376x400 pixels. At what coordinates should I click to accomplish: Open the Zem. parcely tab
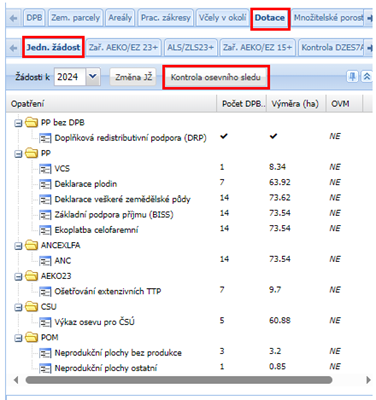(x=76, y=17)
